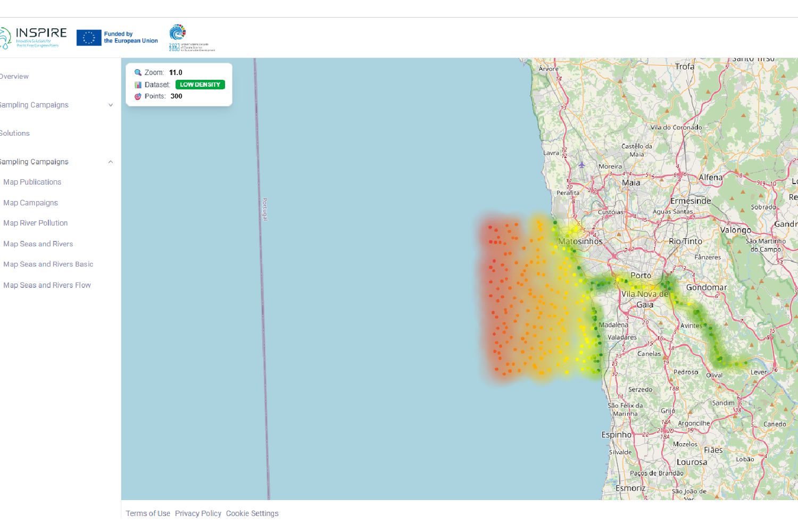Open the Solutions menu item
This screenshot has width=798, height=532.
[15, 133]
